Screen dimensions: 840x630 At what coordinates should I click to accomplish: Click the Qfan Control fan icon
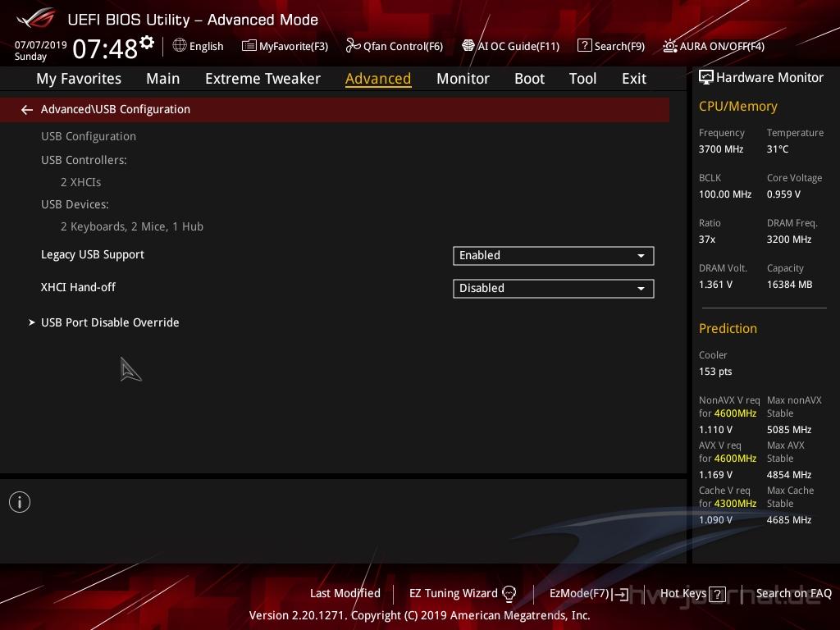(x=353, y=46)
